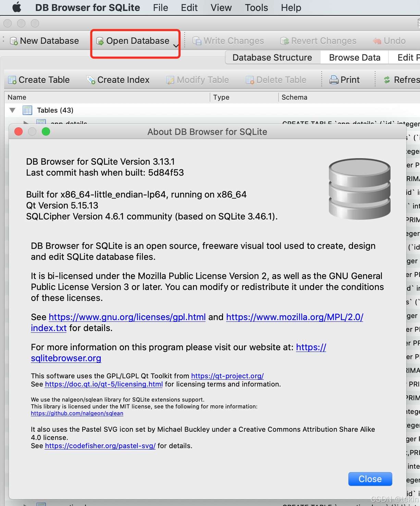Open the Help menu
This screenshot has width=420, height=506.
(x=291, y=8)
